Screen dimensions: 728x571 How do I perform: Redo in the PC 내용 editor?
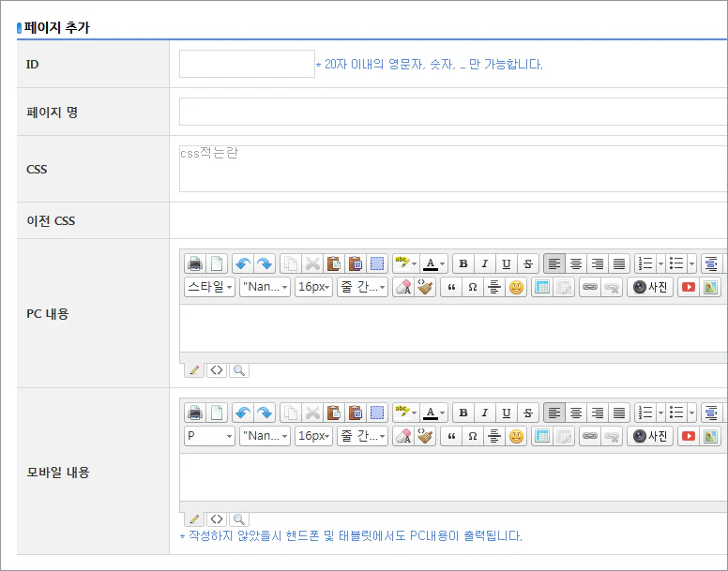tap(265, 263)
